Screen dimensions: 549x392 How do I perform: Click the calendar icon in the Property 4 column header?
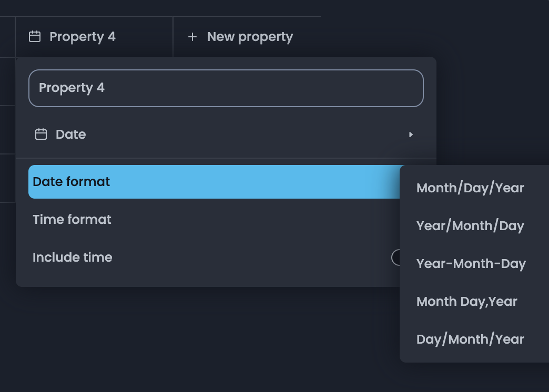34,36
